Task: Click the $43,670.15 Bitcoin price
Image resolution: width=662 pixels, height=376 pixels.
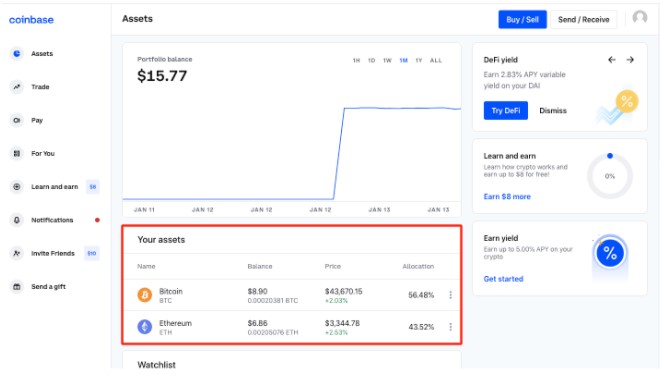Action: [343, 291]
